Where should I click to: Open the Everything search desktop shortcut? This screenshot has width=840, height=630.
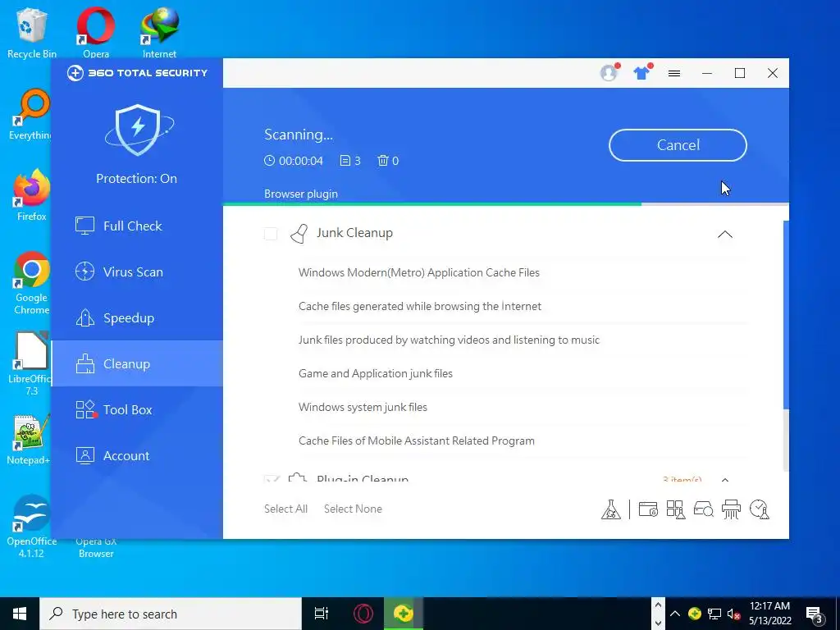click(x=30, y=115)
